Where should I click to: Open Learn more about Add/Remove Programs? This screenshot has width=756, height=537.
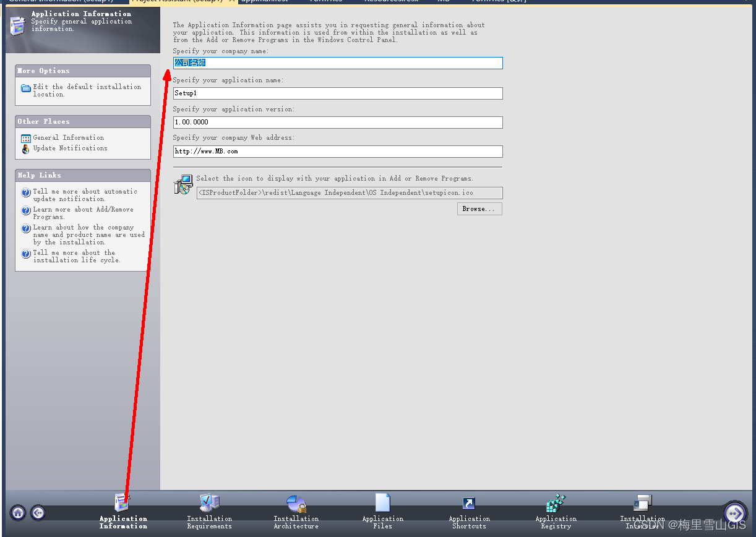pyautogui.click(x=83, y=213)
